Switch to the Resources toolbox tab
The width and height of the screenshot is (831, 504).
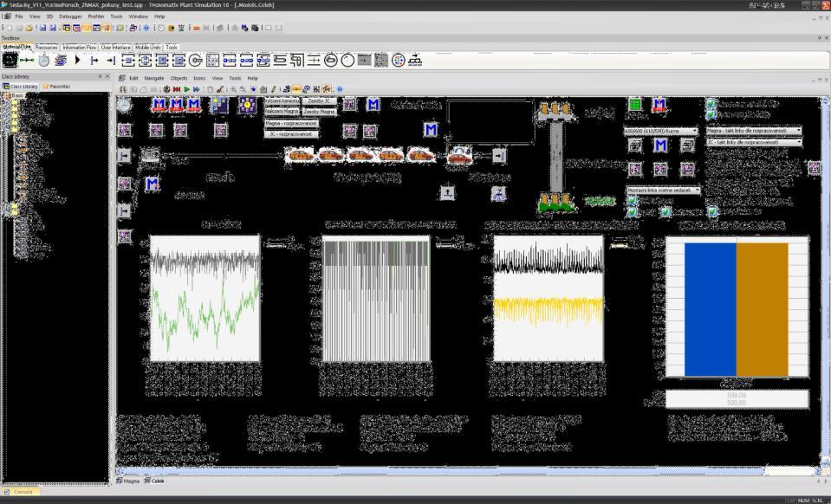click(x=47, y=47)
